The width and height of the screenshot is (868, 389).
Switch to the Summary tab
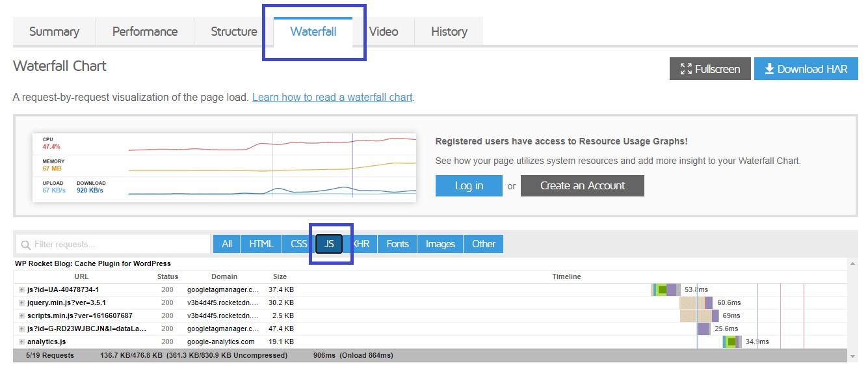point(54,32)
